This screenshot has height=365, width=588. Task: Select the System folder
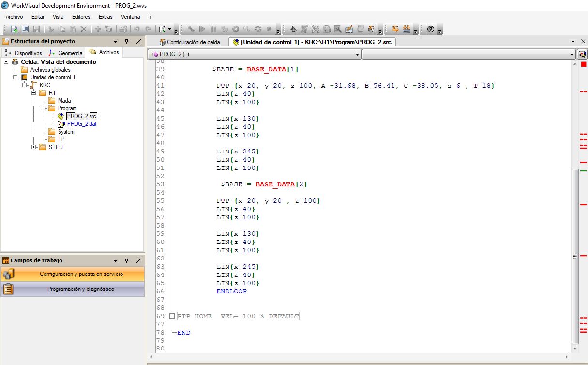click(x=66, y=132)
